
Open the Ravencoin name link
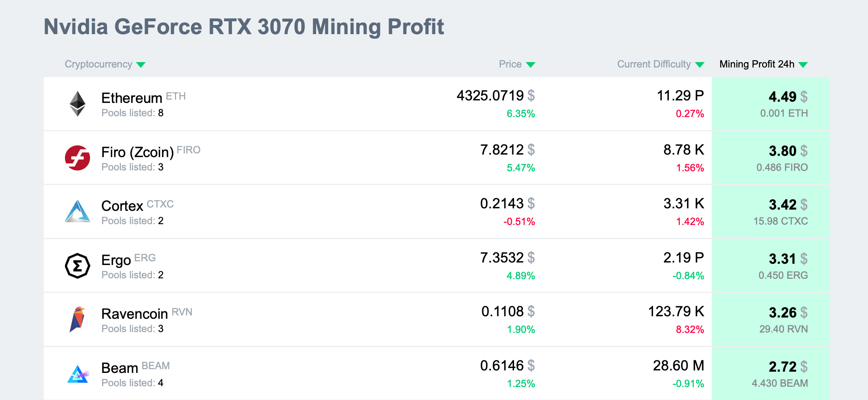[135, 314]
